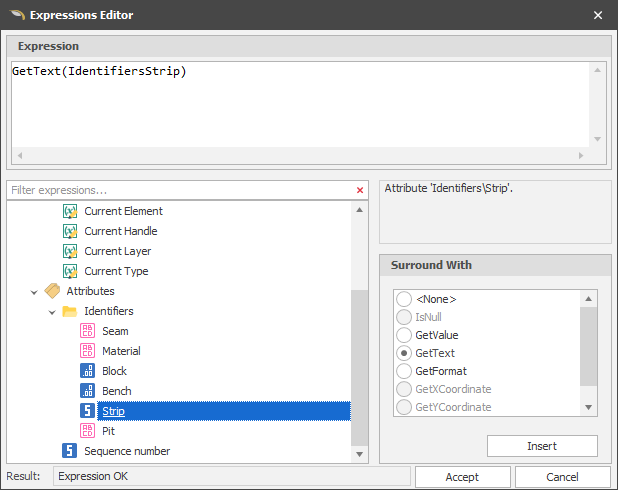Click the Attributes tag icon
Screen dimensions: 618x490
pyautogui.click(x=53, y=291)
